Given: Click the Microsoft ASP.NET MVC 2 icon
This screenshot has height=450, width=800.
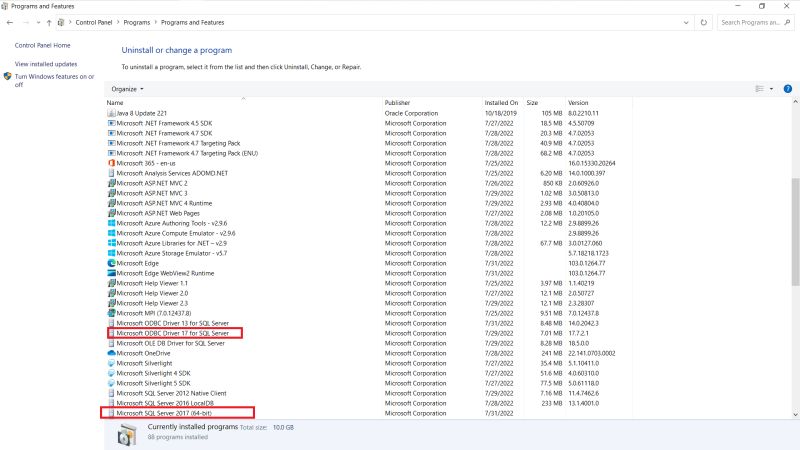Looking at the screenshot, I should (111, 183).
